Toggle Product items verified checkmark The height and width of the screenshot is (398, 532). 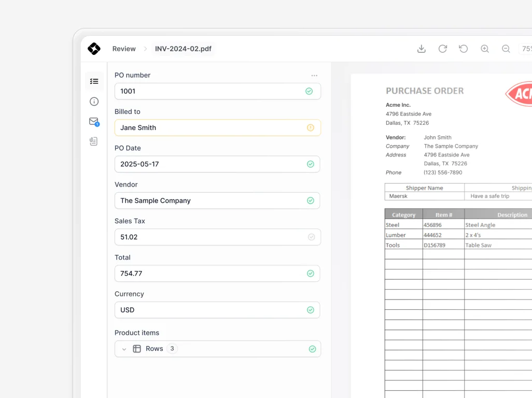313,349
